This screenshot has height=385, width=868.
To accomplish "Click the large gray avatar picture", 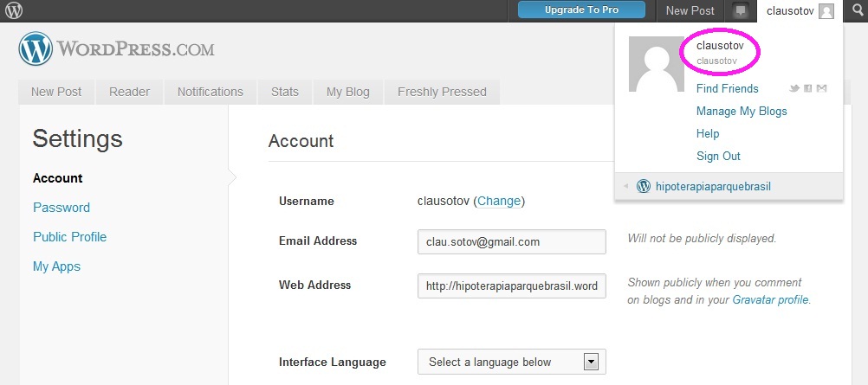I will click(657, 64).
